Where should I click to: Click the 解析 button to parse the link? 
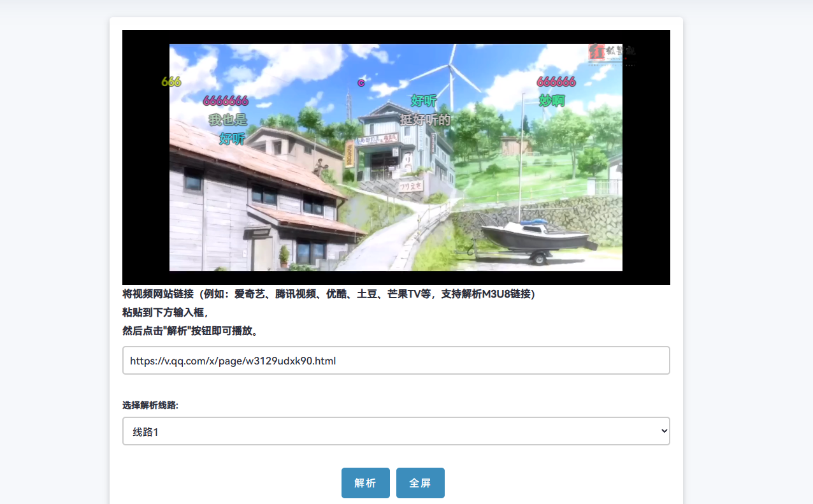pos(365,482)
